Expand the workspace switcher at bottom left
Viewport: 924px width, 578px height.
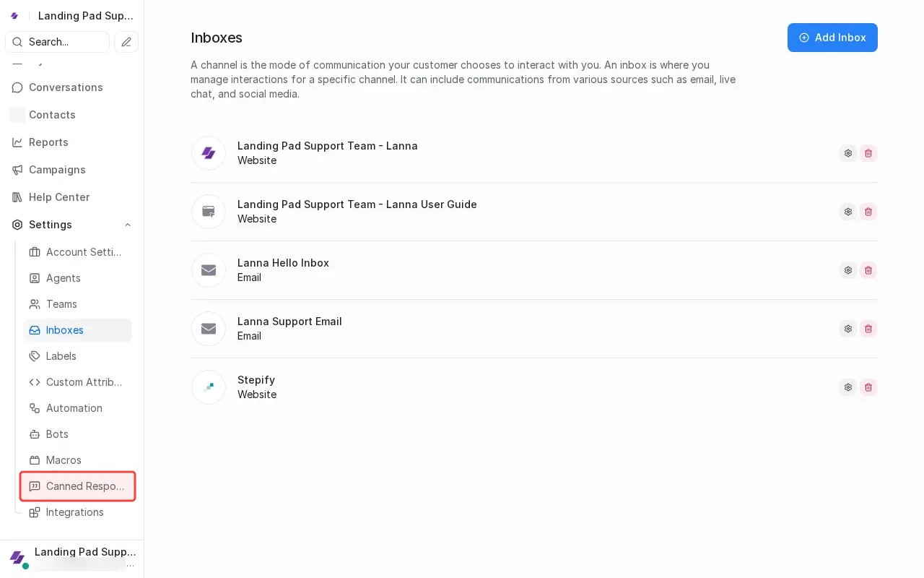click(x=72, y=556)
